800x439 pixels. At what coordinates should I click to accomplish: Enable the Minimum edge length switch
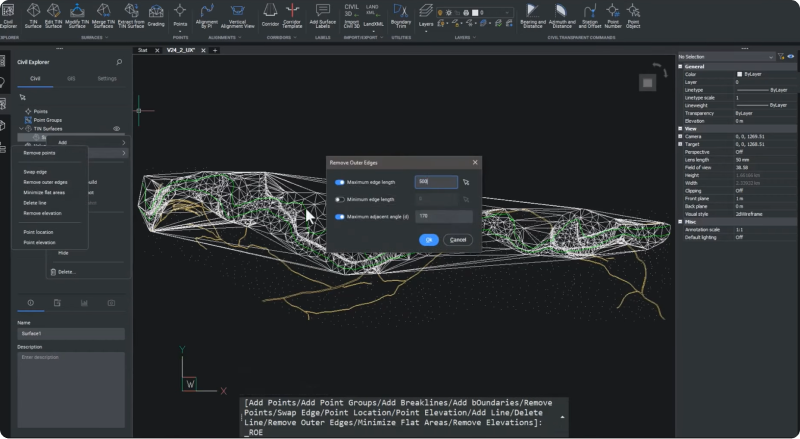tap(340, 199)
